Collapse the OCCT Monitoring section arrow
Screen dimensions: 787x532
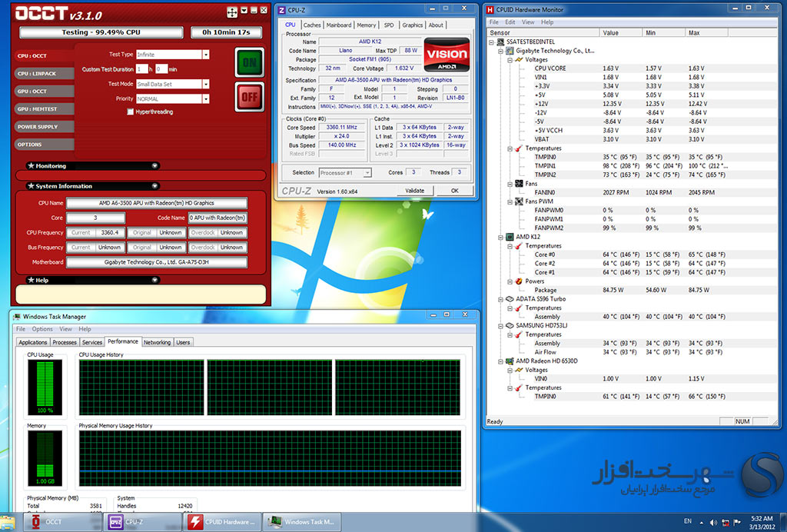coord(154,165)
